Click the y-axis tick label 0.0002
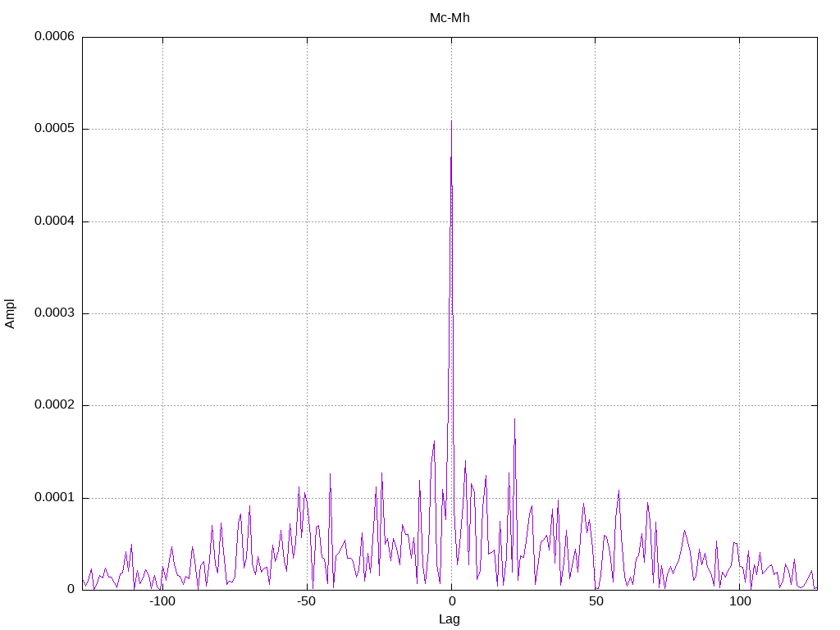This screenshot has height=630, width=840. click(x=55, y=405)
